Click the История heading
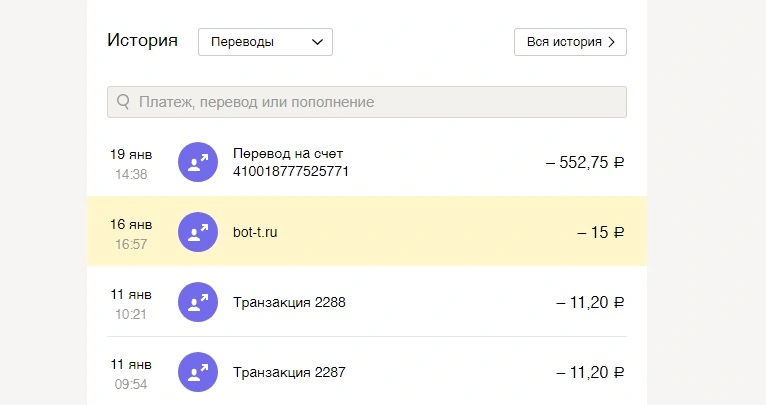Viewport: 766px width, 405px height. point(142,40)
